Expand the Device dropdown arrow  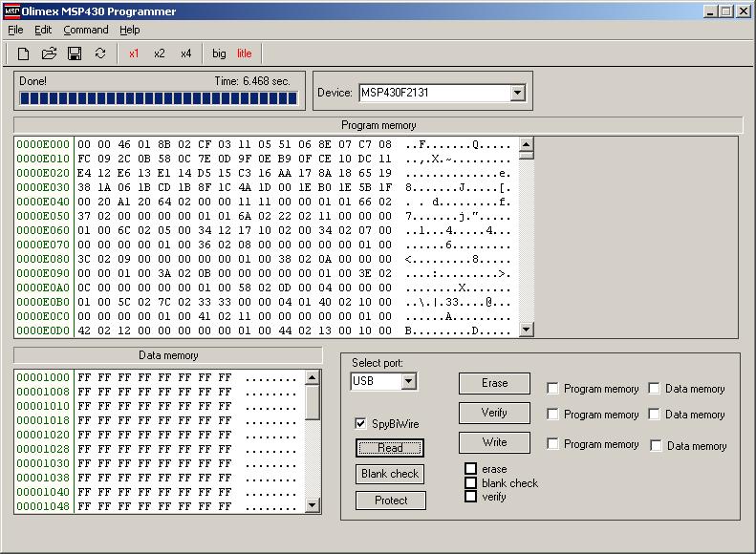pyautogui.click(x=517, y=93)
